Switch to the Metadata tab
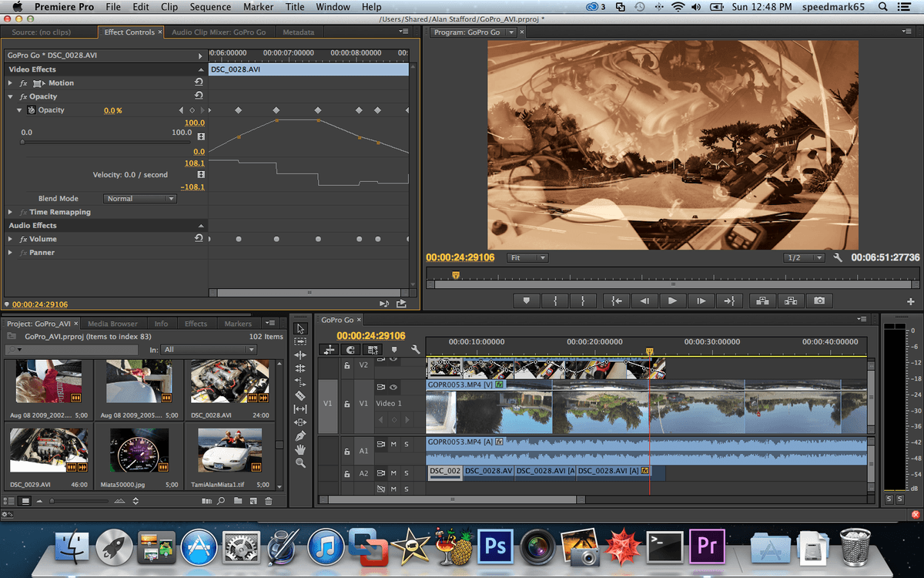This screenshot has height=578, width=924. [299, 32]
